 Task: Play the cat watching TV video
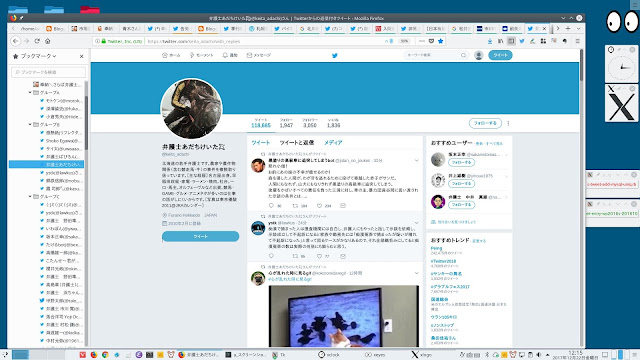click(344, 316)
